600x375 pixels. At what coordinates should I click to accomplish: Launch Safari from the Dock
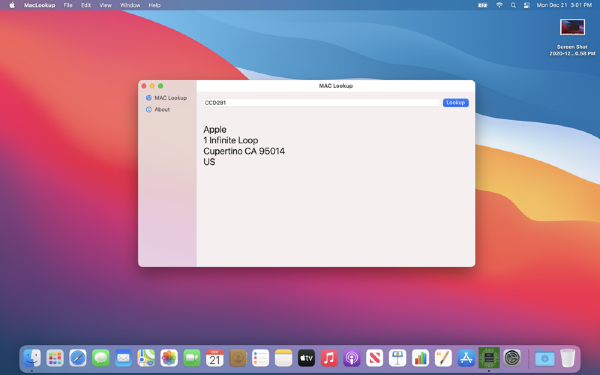[78, 358]
